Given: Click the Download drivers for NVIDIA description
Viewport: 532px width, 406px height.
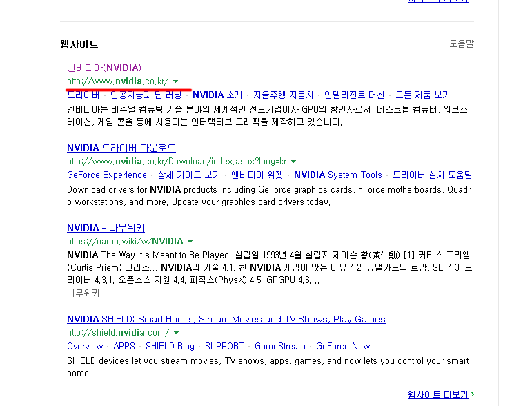Looking at the screenshot, I should [268, 195].
